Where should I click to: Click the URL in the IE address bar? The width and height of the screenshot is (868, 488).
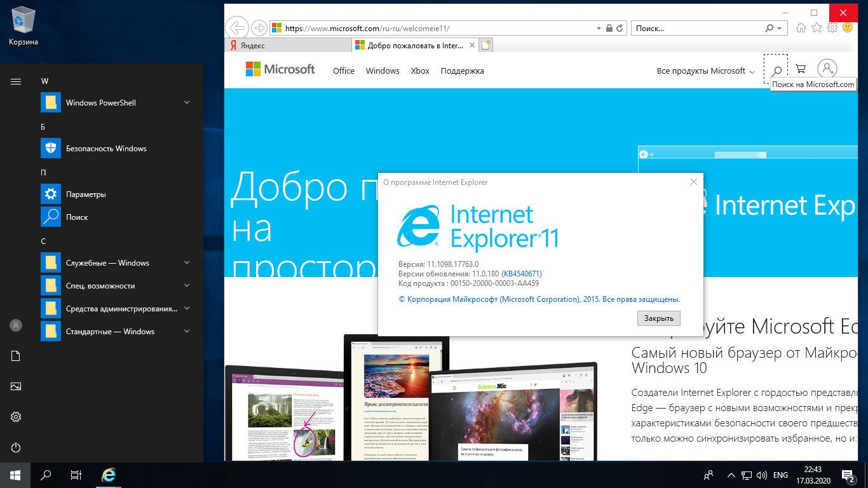pyautogui.click(x=367, y=29)
